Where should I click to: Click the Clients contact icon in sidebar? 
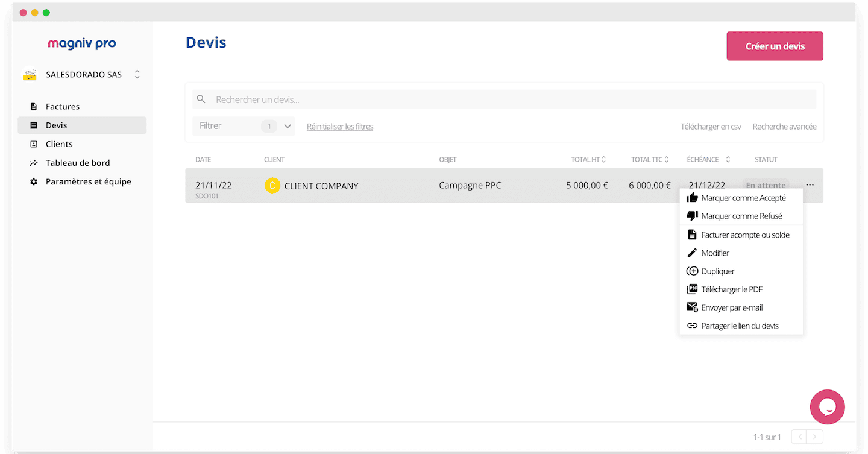34,144
